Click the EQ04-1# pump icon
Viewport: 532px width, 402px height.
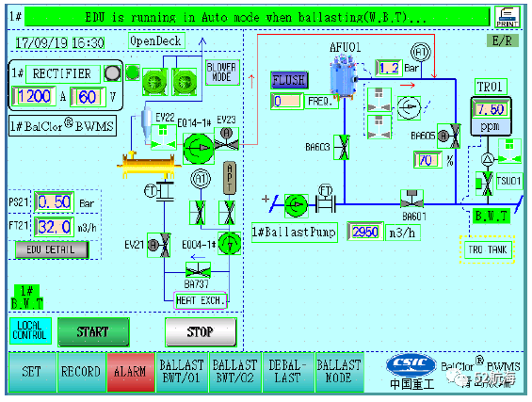[x=230, y=243]
